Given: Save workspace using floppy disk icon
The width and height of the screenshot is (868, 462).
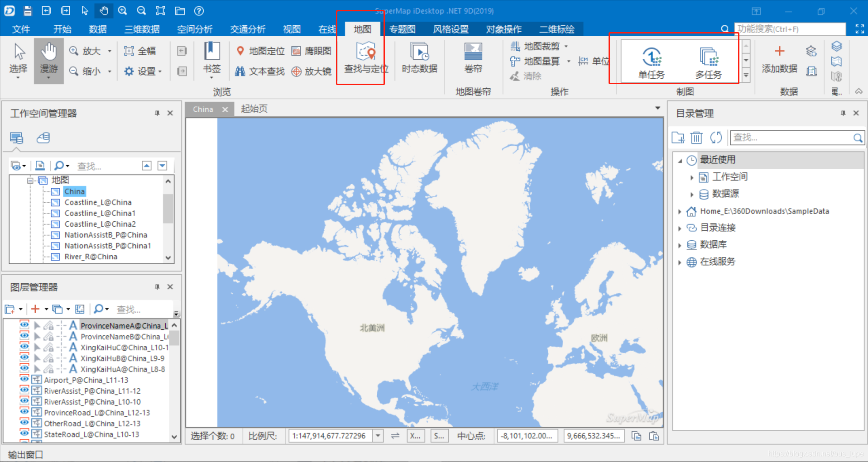Looking at the screenshot, I should 28,10.
